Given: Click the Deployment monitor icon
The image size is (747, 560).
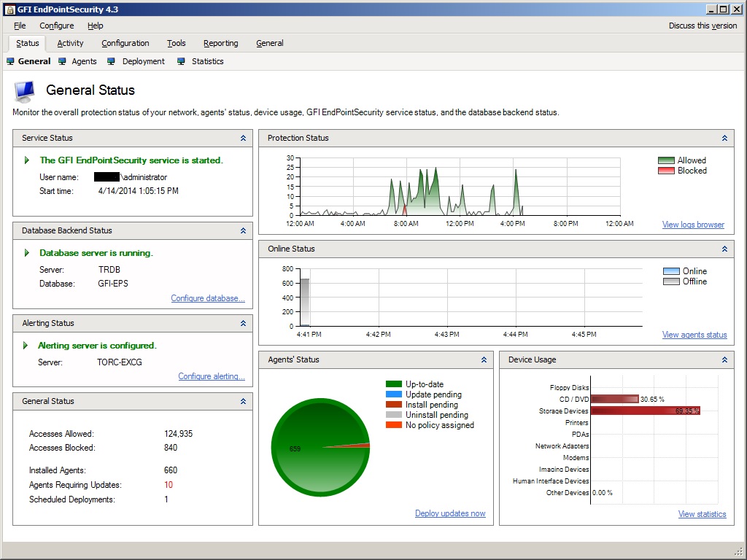Looking at the screenshot, I should click(x=112, y=61).
